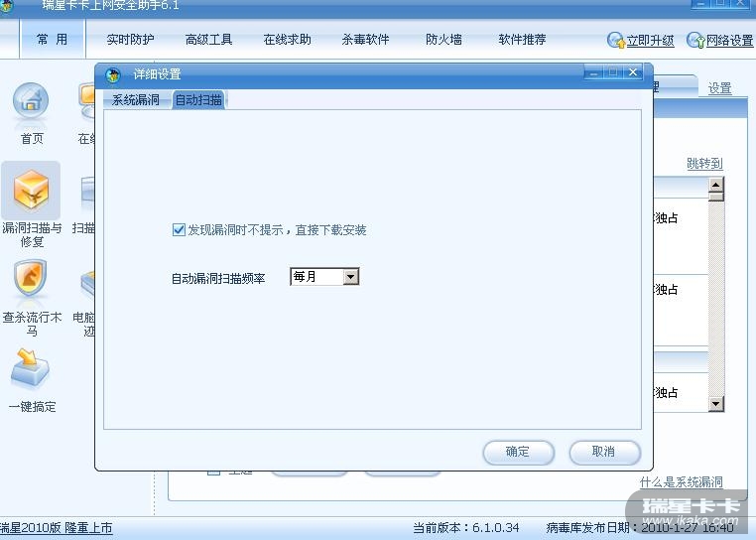Click 自动漏洞扫描频率 label
This screenshot has height=540, width=756.
coord(218,279)
